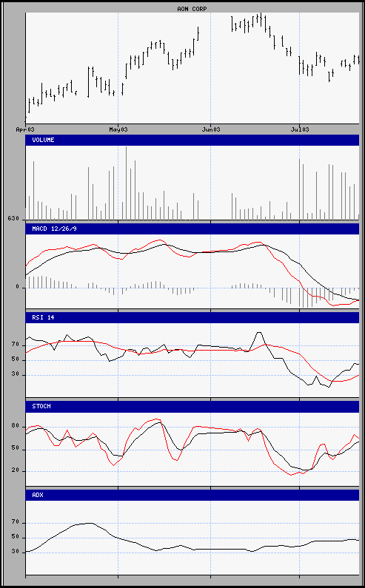Select the VOLUME panel header
Viewport: 365px width, 588px height.
[x=192, y=140]
